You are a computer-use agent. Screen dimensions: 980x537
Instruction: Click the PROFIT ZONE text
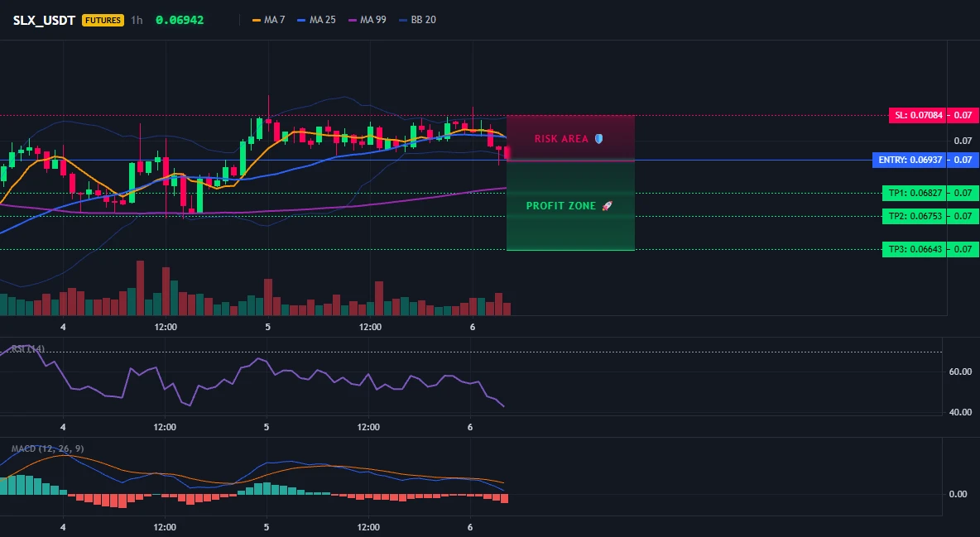(x=561, y=206)
